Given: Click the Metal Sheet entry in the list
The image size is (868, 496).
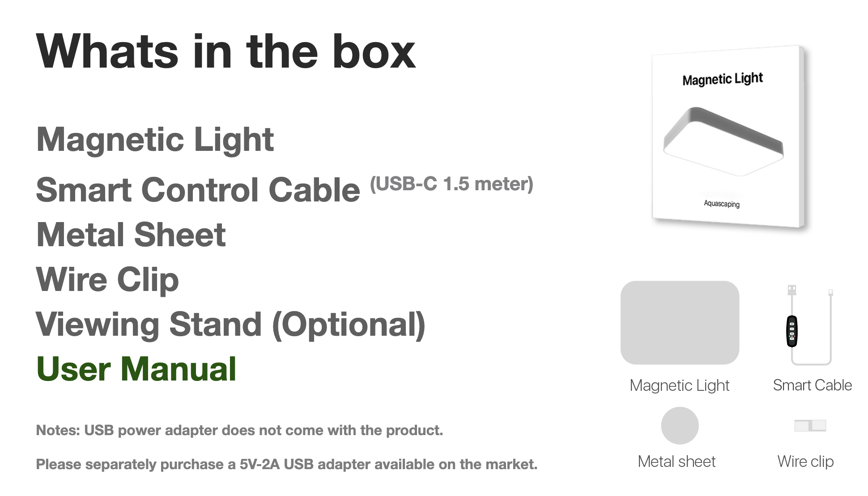Looking at the screenshot, I should pos(131,235).
